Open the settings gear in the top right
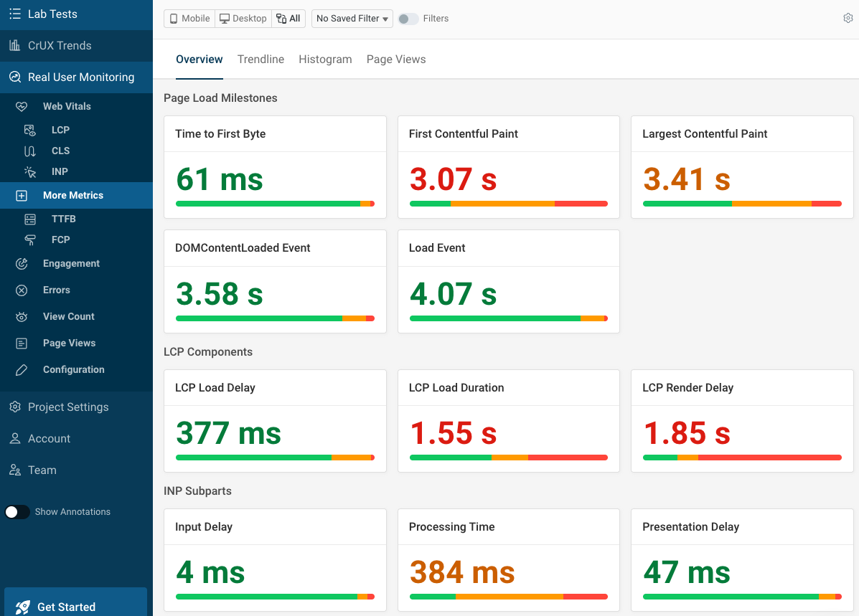The height and width of the screenshot is (616, 859). pyautogui.click(x=848, y=18)
